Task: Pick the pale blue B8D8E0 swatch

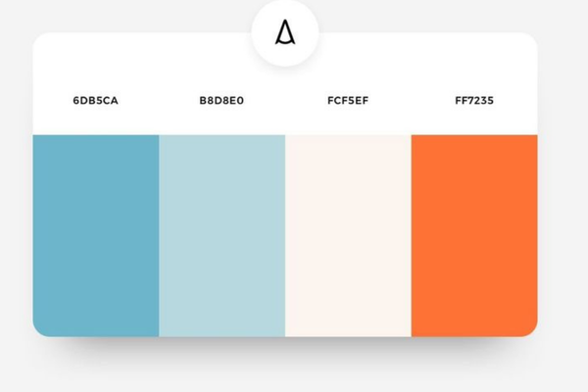Action: 221,235
